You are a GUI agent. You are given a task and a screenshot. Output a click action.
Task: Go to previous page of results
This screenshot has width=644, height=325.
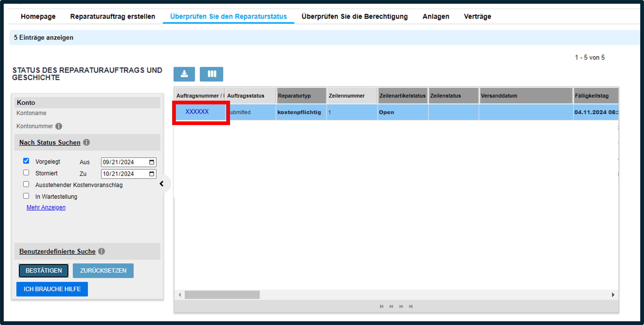pos(391,306)
